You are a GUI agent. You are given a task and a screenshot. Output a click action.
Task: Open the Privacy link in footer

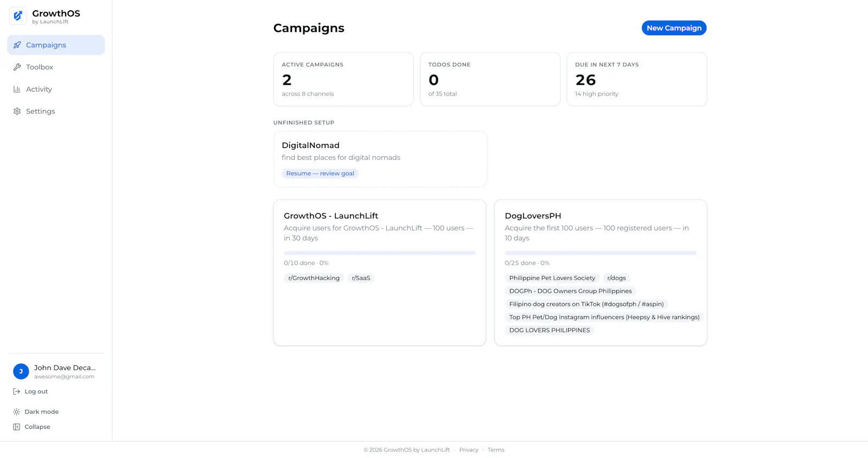[x=469, y=450]
